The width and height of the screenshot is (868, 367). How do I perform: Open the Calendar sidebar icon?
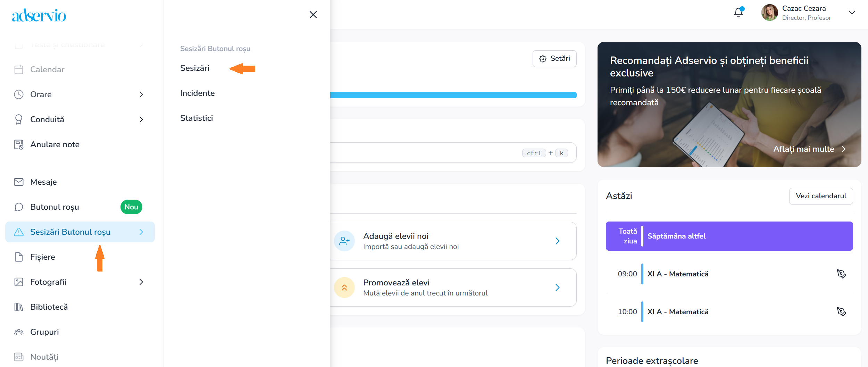(19, 69)
